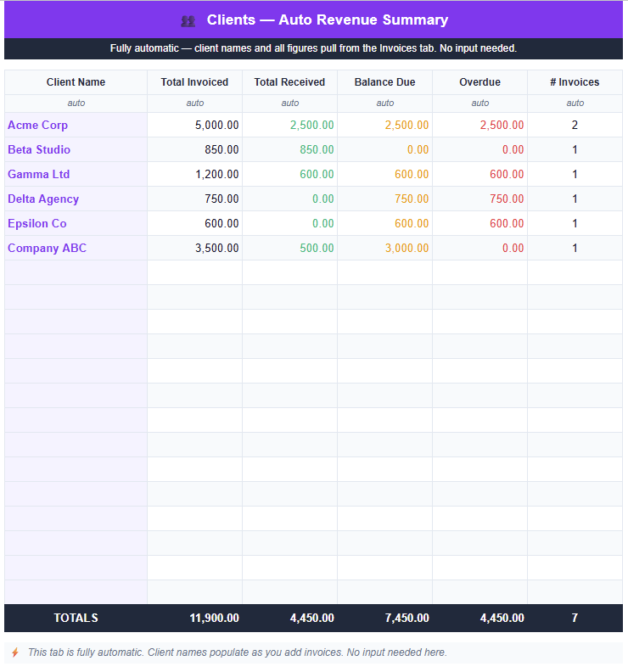Viewport: 628px width, 672px height.
Task: Select Gamma Ltd overdue red 600.00
Action: [507, 175]
